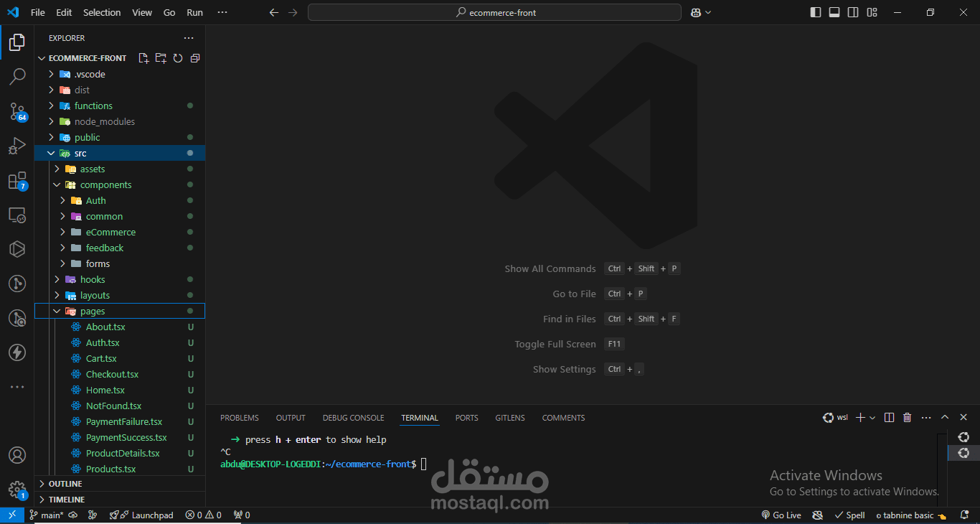Screen dimensions: 980x524
Task: Open the Remote Explorer icon
Action: click(17, 215)
